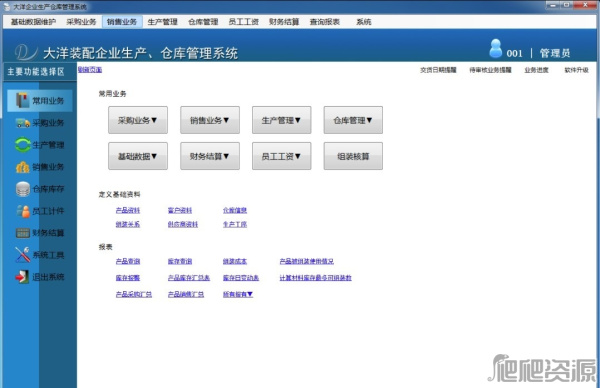This screenshot has height=388, width=600.
Task: Open 生产管理 in the top menu bar
Action: pyautogui.click(x=162, y=22)
